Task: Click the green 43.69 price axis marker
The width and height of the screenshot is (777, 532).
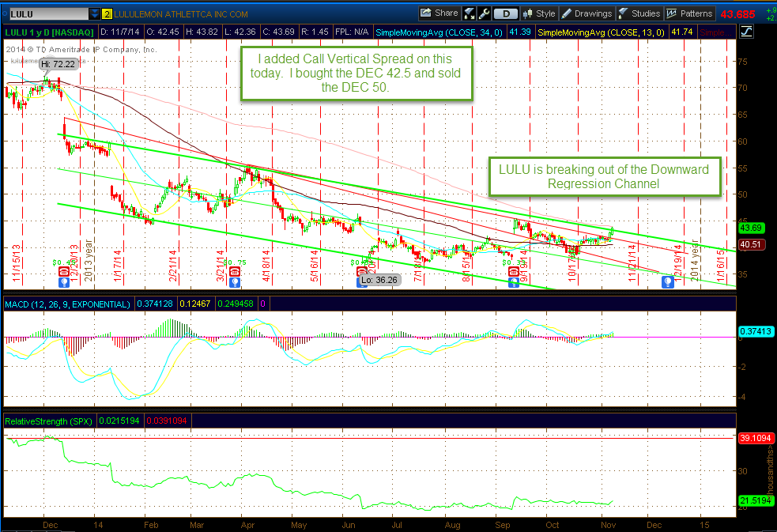Action: click(x=751, y=228)
